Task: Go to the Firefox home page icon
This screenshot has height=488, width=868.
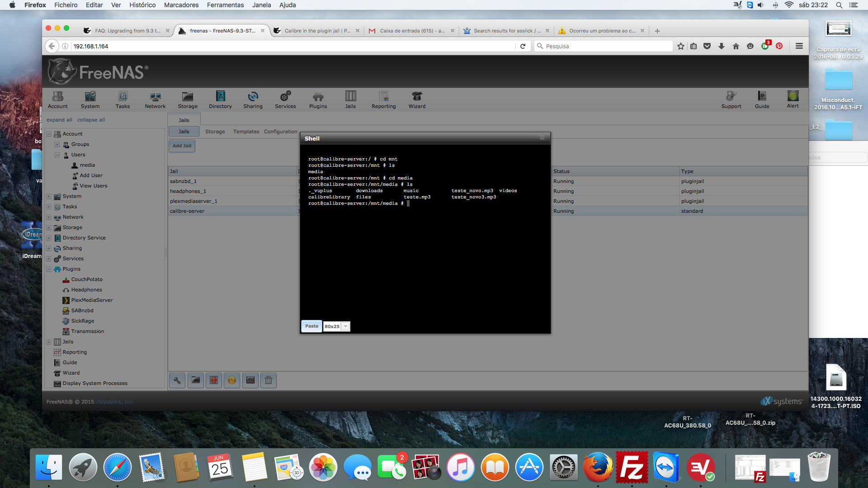Action: (x=736, y=46)
